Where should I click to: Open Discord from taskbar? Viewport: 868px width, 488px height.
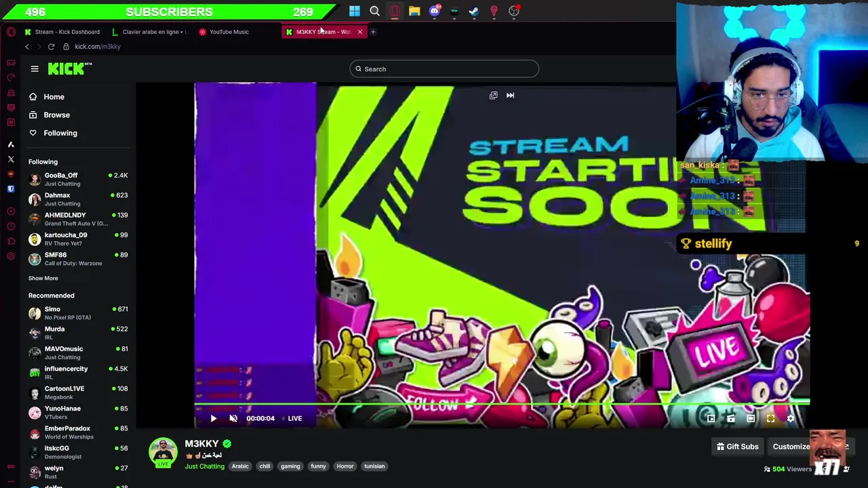pos(435,11)
